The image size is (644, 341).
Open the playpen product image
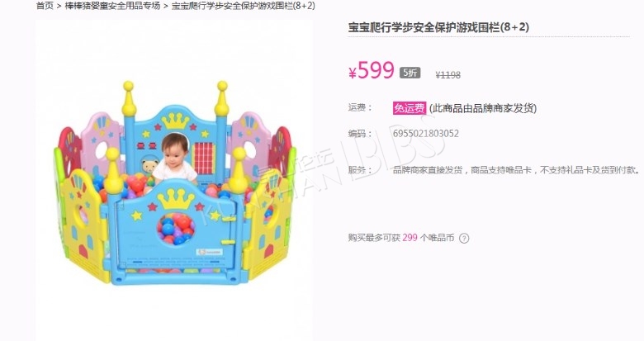[174, 182]
